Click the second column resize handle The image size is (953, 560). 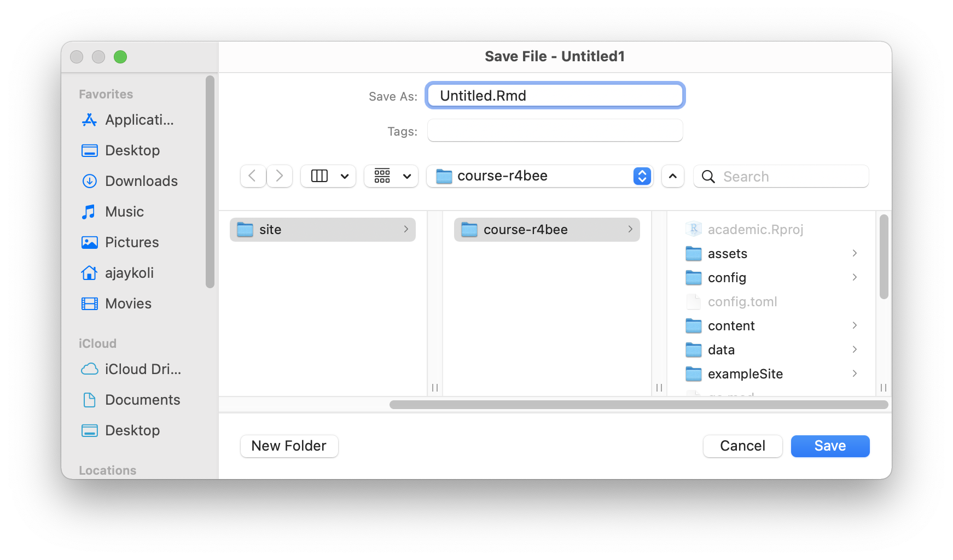(659, 388)
